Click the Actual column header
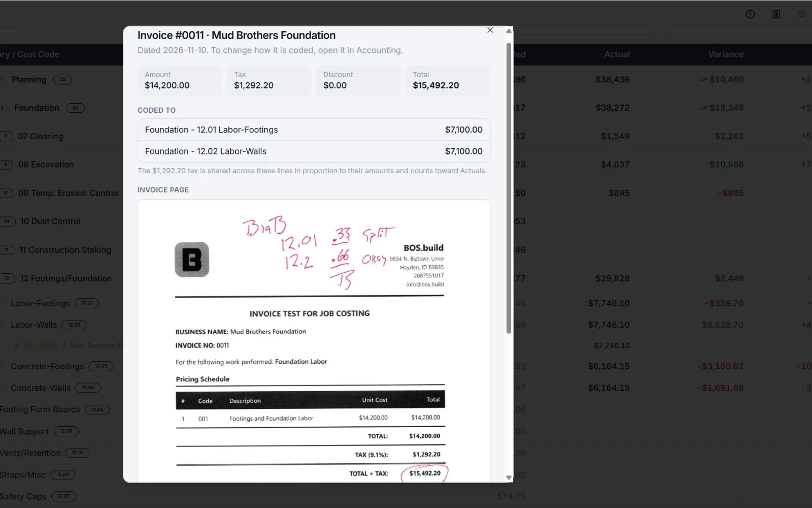Image resolution: width=812 pixels, height=508 pixels. pyautogui.click(x=617, y=54)
